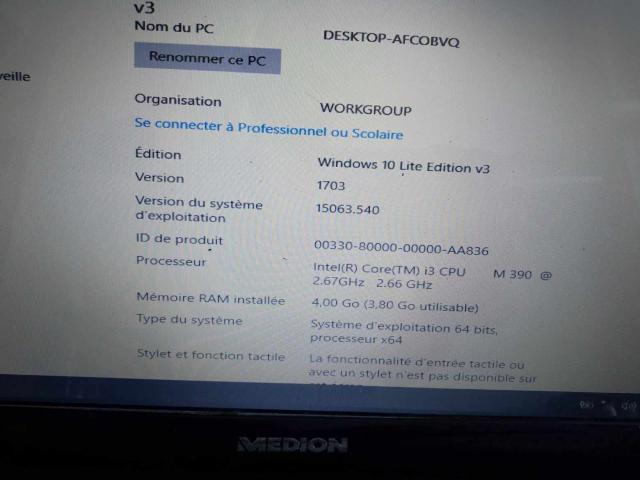Click Version du système d'exploitation label

coord(199,209)
